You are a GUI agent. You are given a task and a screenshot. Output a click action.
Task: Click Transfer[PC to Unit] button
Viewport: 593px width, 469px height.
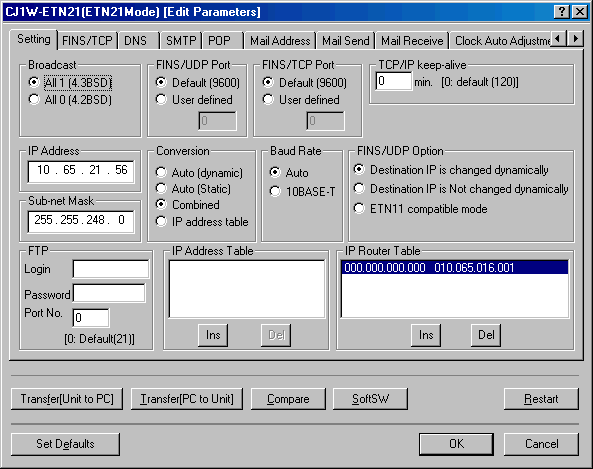[x=187, y=399]
